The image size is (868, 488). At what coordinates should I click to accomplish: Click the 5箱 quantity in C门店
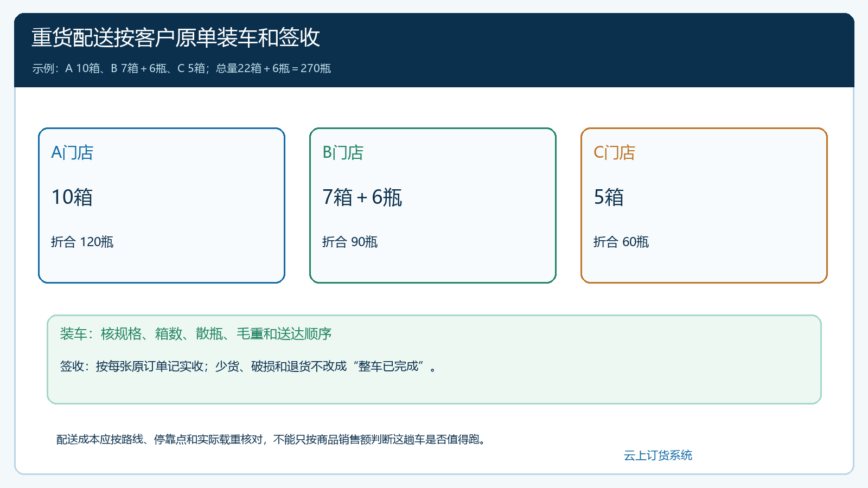tap(609, 197)
